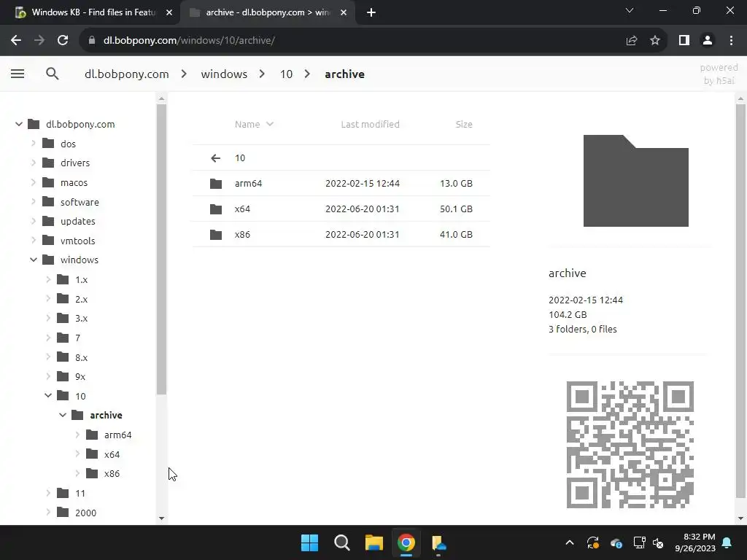This screenshot has width=747, height=560.
Task: Open new browser tab
Action: coord(371,12)
